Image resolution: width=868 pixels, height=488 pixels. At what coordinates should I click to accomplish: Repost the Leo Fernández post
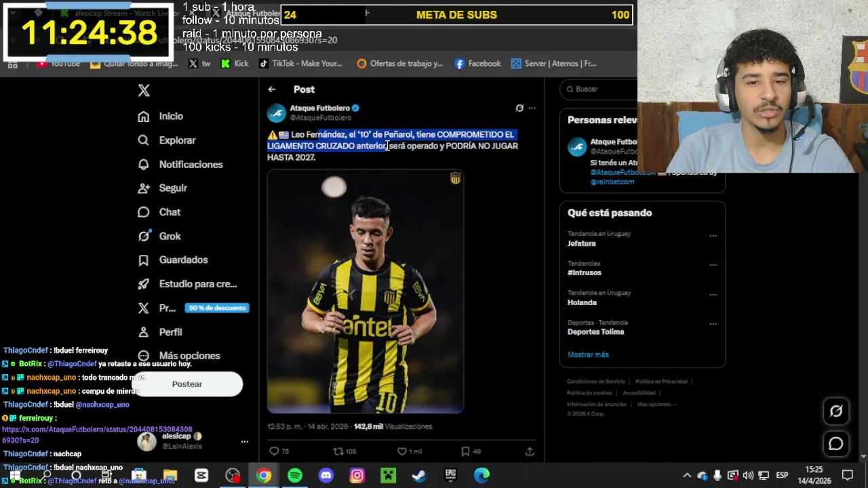coord(338,451)
